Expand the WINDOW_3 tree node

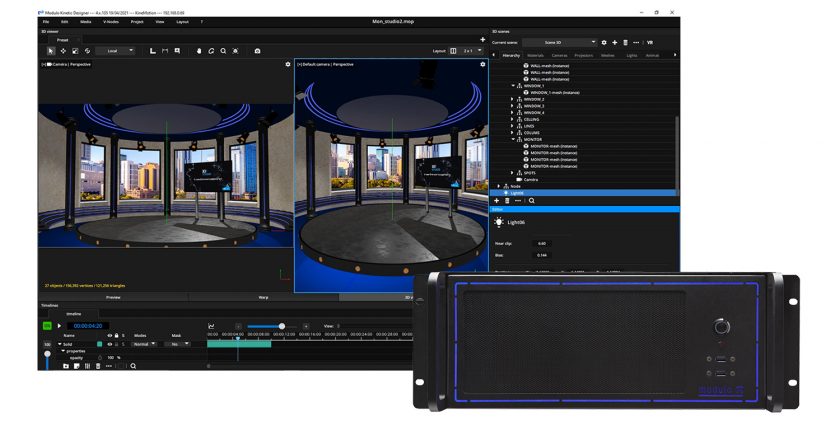[513, 106]
